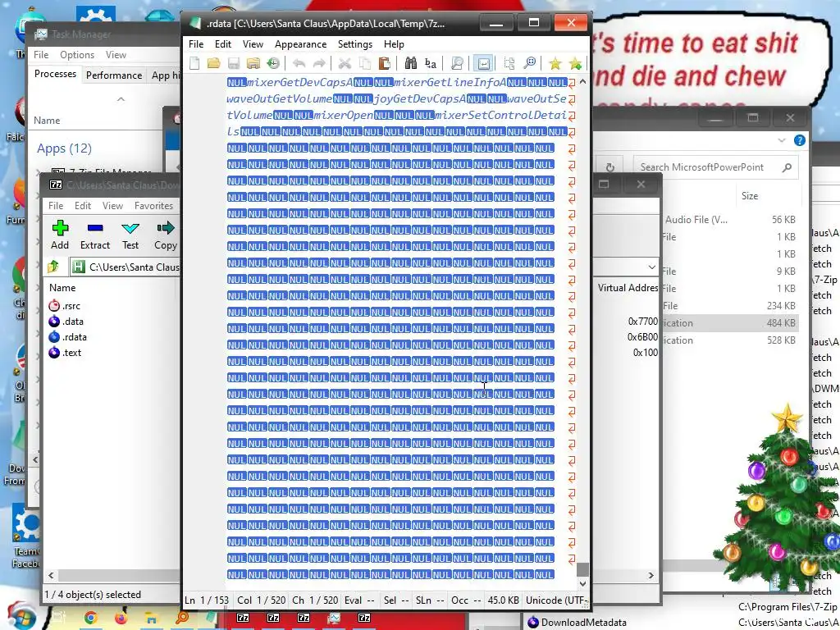Open Favorites with the gold star
The image size is (840, 630).
[x=555, y=64]
